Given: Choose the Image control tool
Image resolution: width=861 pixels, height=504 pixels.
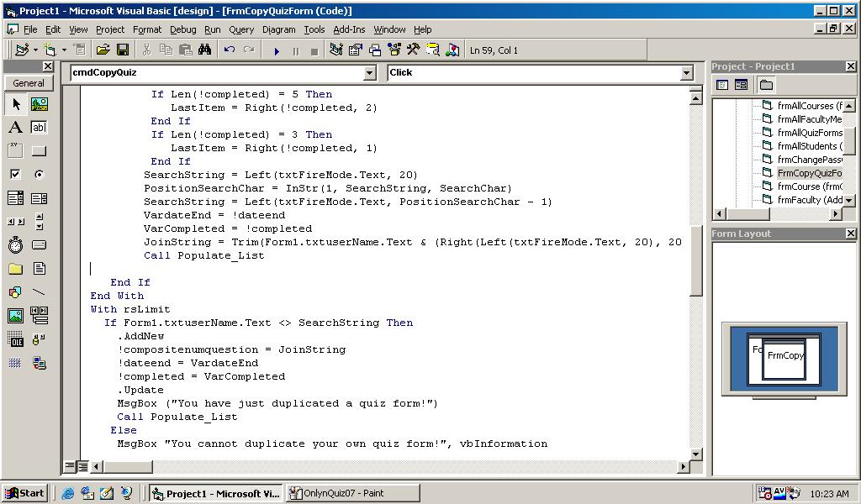Looking at the screenshot, I should [16, 316].
